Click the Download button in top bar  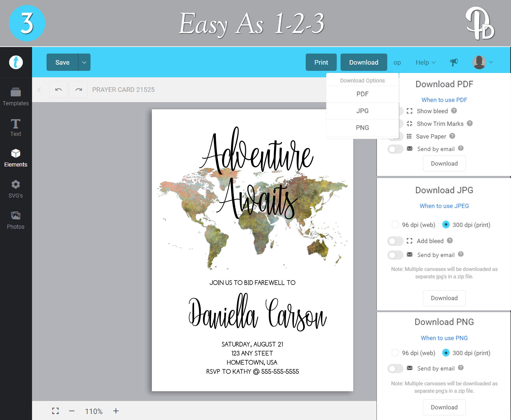pyautogui.click(x=364, y=62)
